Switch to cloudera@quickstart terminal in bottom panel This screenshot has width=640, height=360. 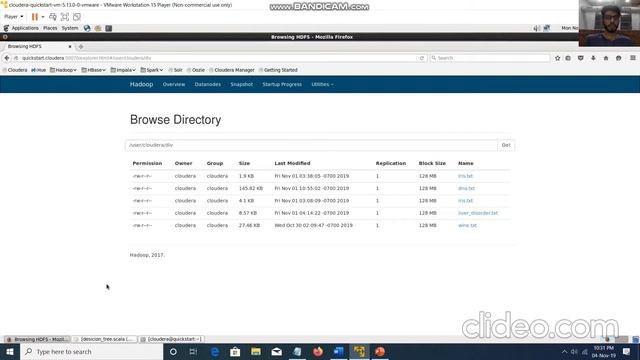tap(171, 339)
